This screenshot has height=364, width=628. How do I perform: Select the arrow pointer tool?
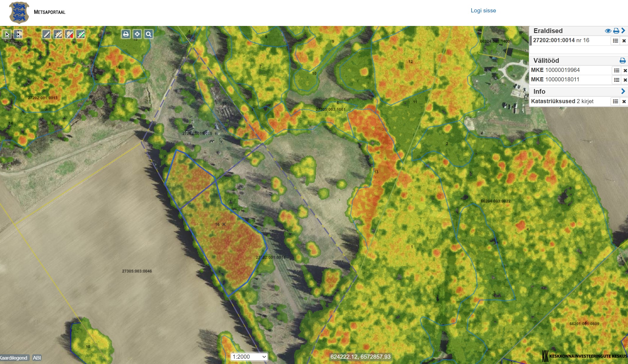[7, 34]
